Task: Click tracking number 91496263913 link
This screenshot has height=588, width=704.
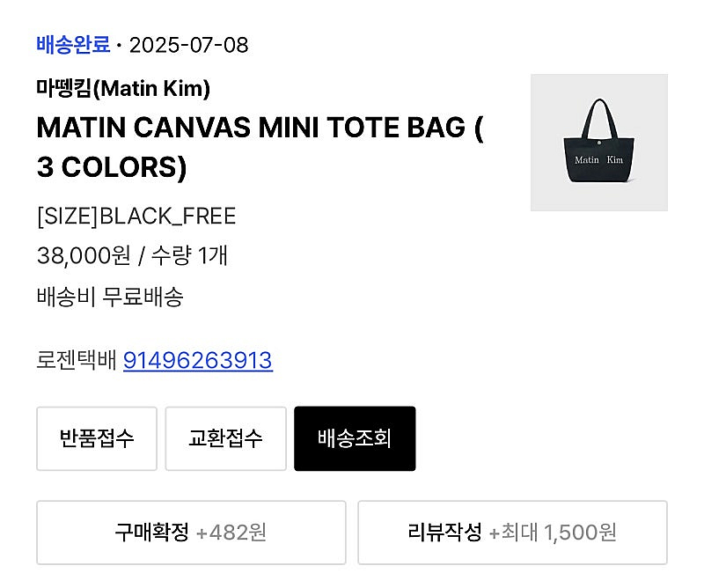Action: point(197,360)
